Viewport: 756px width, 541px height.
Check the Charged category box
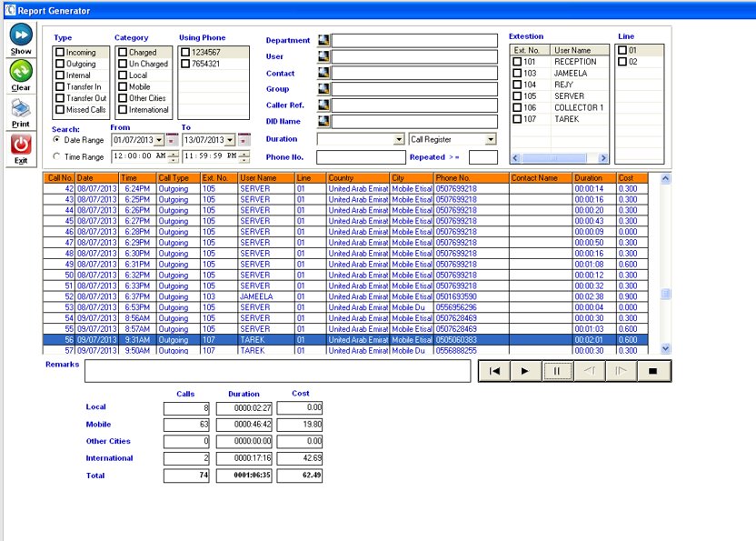click(x=123, y=52)
